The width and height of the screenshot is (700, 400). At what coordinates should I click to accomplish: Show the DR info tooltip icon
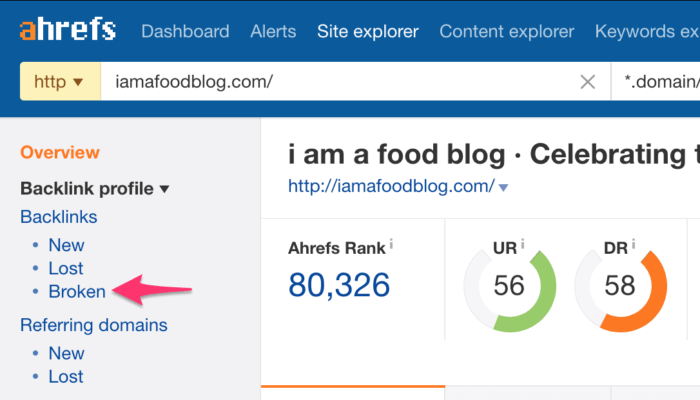click(633, 244)
